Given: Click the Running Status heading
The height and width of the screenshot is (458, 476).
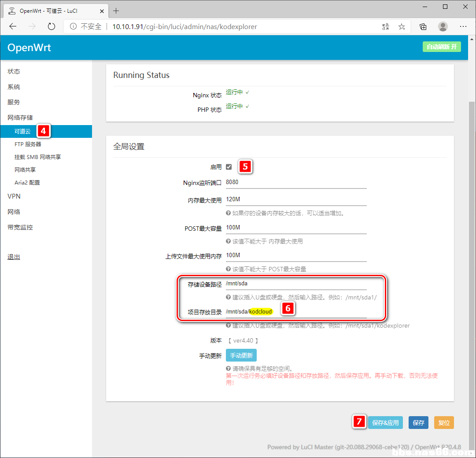Looking at the screenshot, I should (x=141, y=75).
